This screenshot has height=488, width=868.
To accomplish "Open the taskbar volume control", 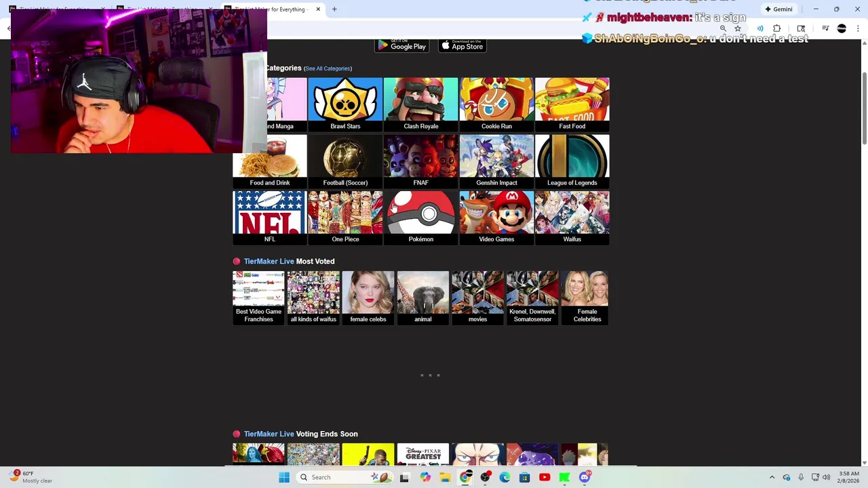I will (826, 477).
